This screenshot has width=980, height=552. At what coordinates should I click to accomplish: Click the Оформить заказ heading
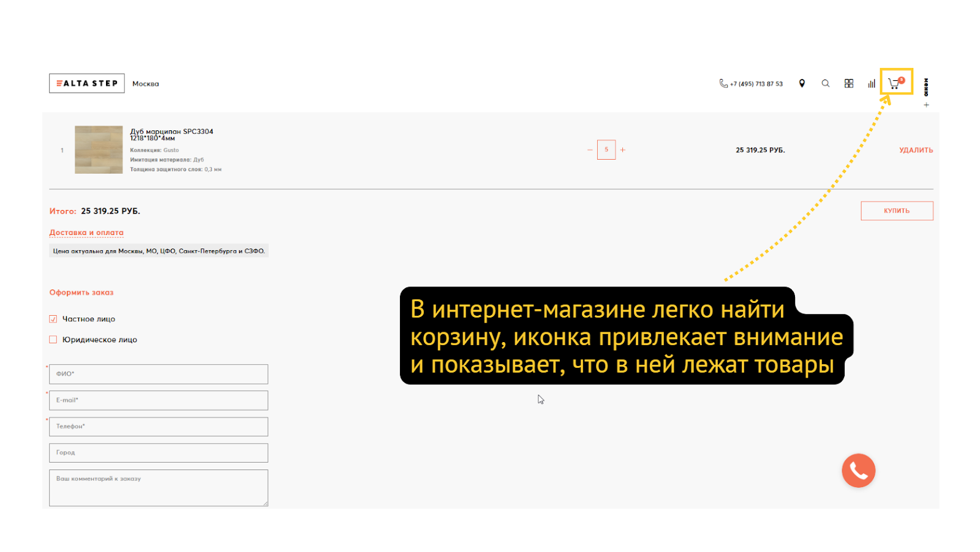tap(81, 293)
